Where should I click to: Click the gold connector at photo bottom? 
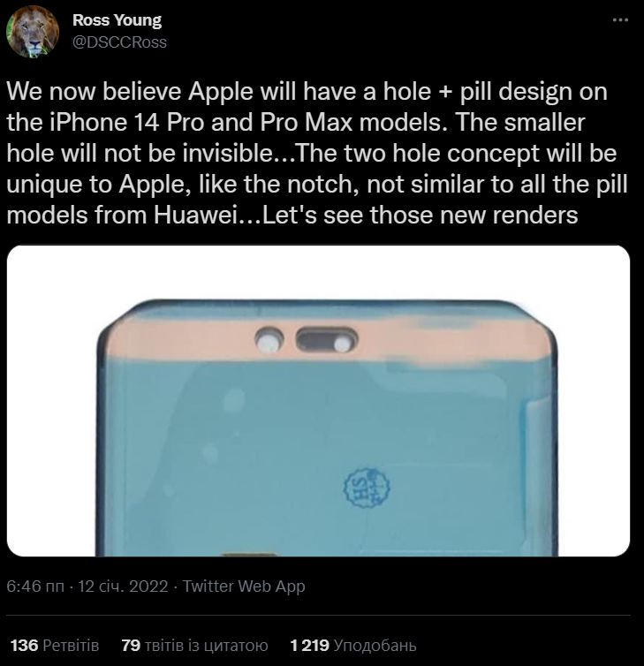pos(249,555)
